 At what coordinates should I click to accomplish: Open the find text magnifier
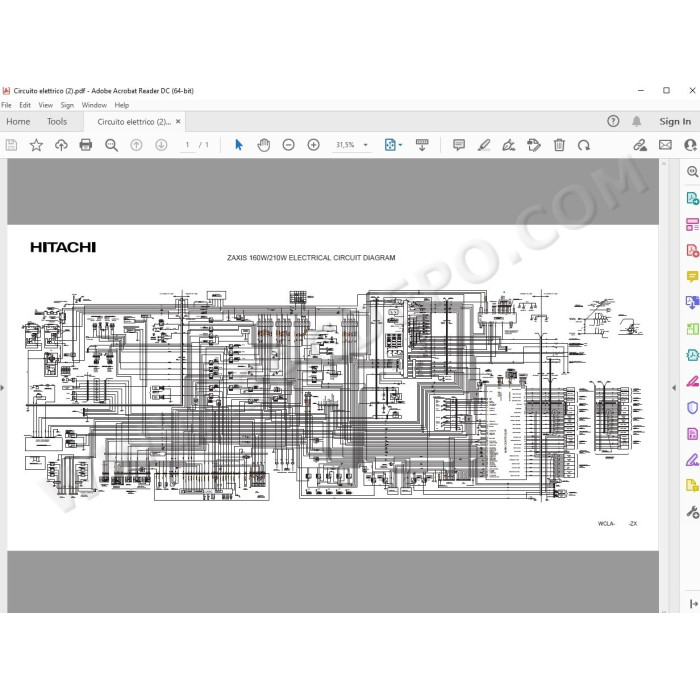click(x=111, y=145)
